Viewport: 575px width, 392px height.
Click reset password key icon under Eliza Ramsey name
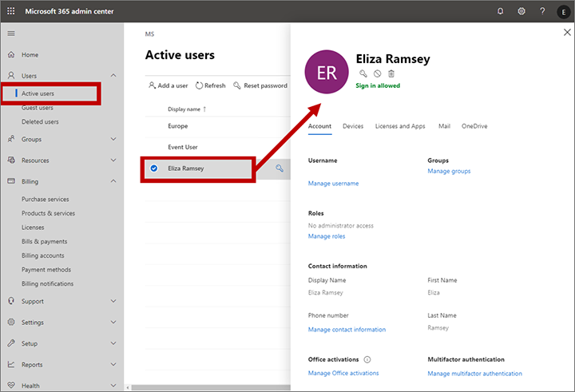pyautogui.click(x=363, y=73)
